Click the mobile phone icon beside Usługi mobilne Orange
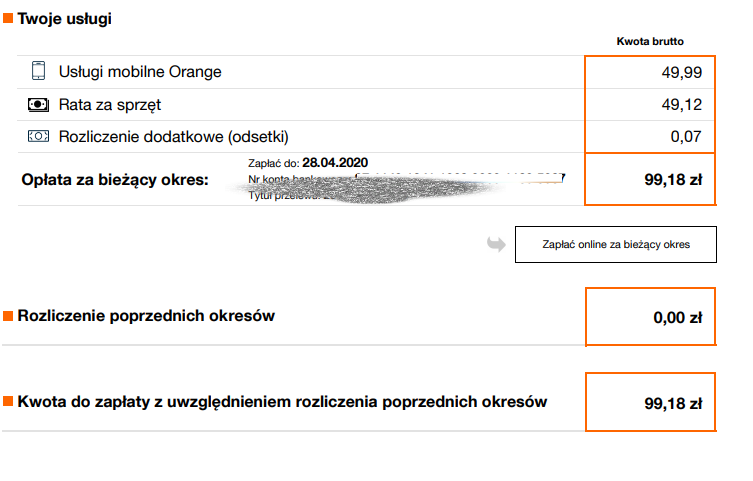Viewport: 753px width, 481px height. pyautogui.click(x=38, y=71)
